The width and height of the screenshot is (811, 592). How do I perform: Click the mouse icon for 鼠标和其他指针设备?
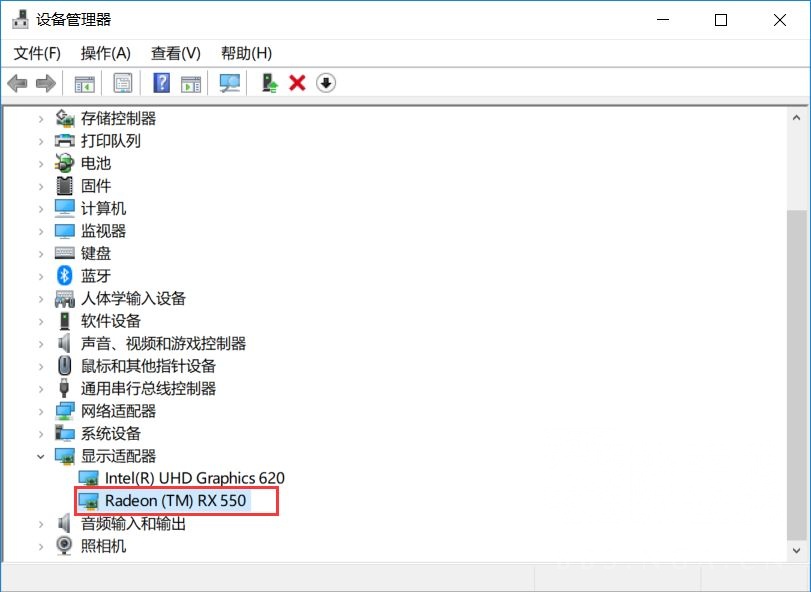65,366
